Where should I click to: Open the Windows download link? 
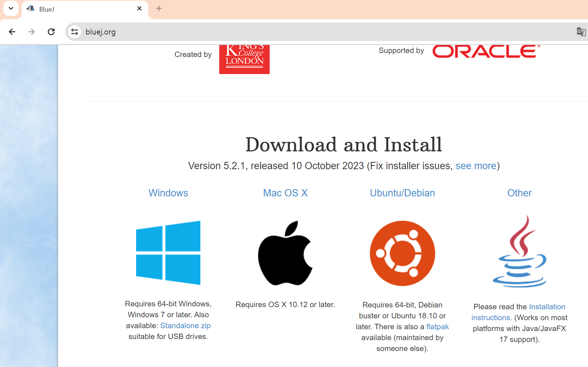pyautogui.click(x=168, y=193)
